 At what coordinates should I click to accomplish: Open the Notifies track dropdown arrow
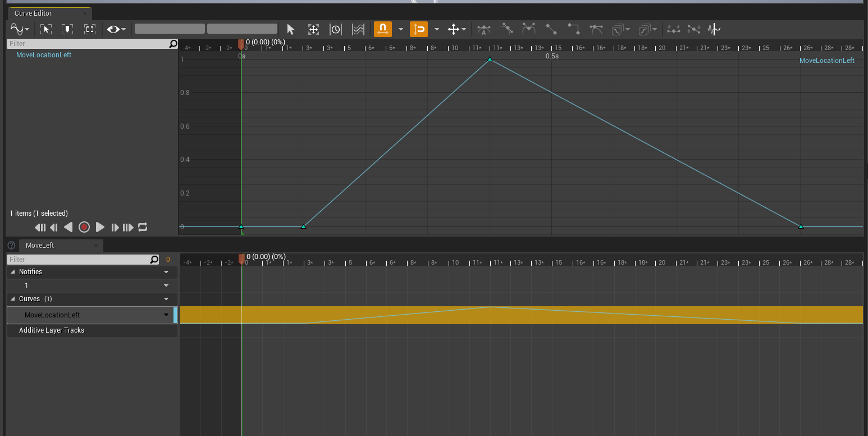coord(166,272)
